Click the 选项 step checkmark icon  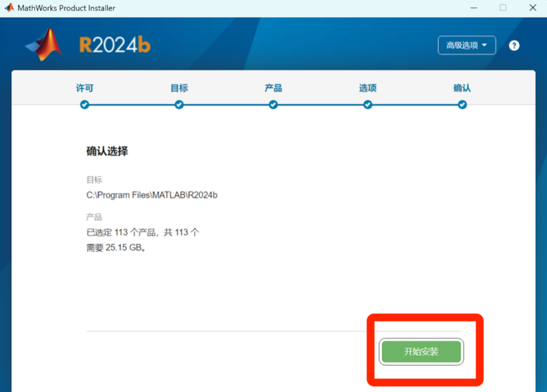click(x=368, y=103)
